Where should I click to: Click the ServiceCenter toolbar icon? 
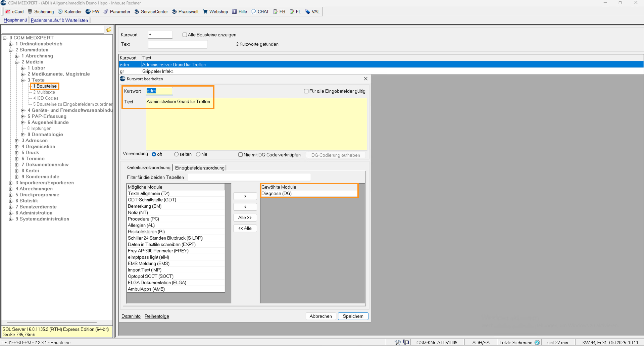[x=137, y=12]
